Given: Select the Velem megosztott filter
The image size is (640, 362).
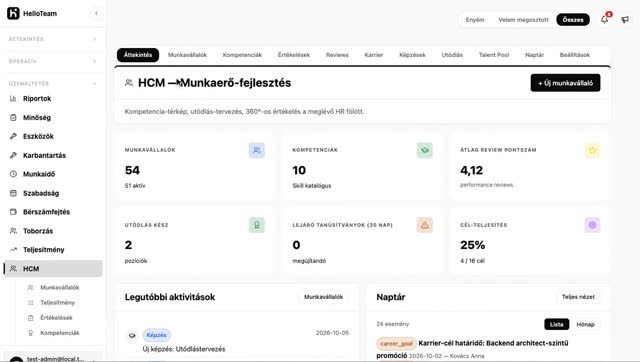Looking at the screenshot, I should tap(523, 20).
